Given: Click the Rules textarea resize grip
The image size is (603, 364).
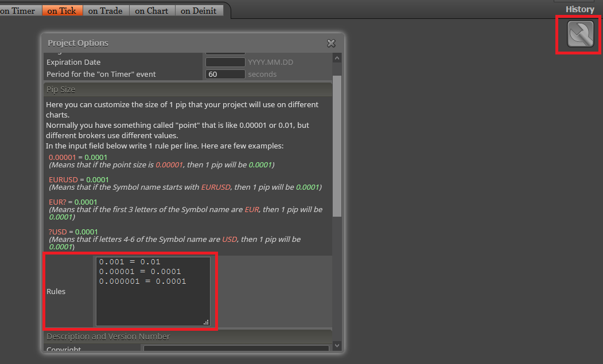Looking at the screenshot, I should pyautogui.click(x=206, y=322).
